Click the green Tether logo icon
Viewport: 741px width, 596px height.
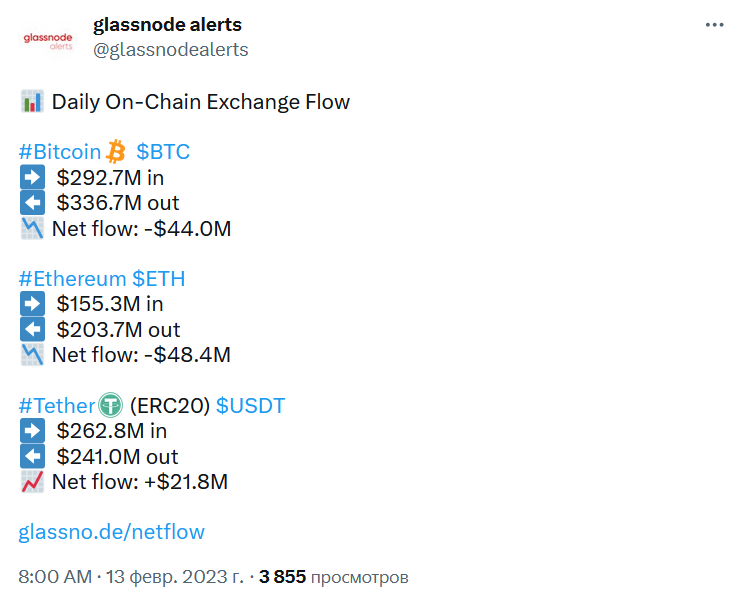coord(110,405)
